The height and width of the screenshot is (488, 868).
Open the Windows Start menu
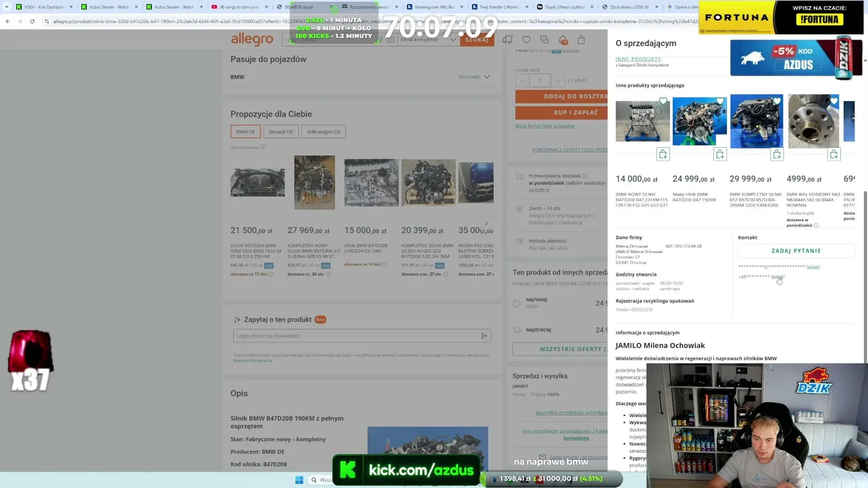[299, 480]
